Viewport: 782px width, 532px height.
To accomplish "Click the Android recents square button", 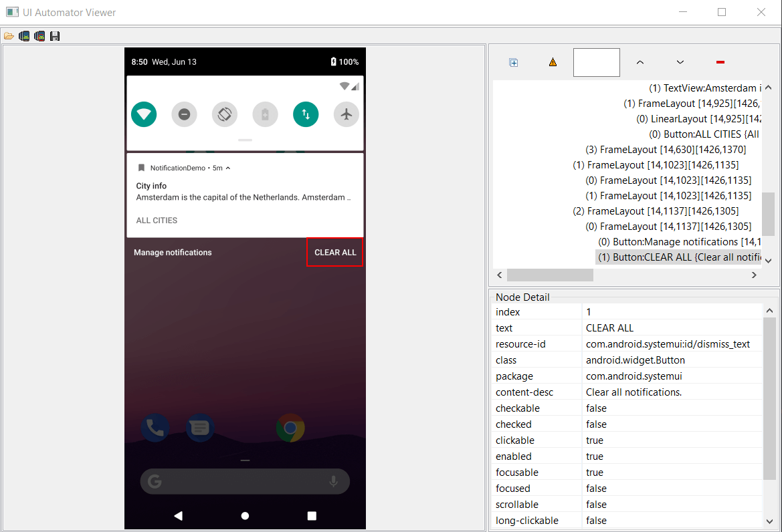I will click(312, 515).
